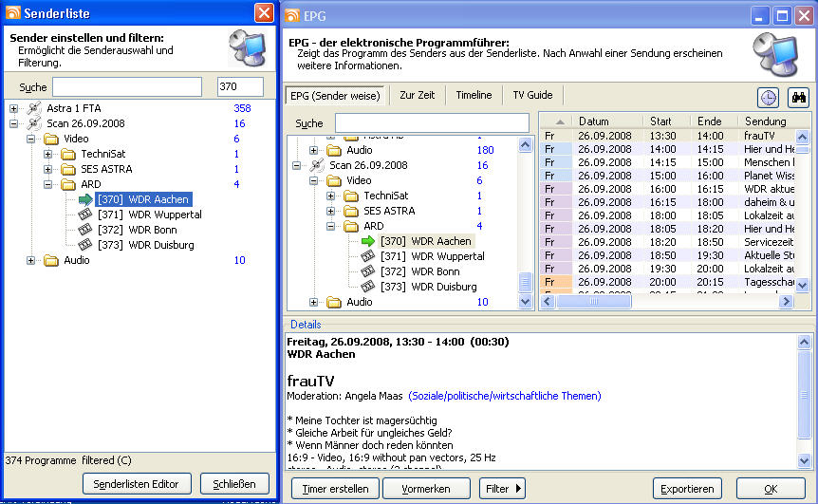Switch to the Zur Zeit tab
Screen dimensions: 818x504
point(418,95)
